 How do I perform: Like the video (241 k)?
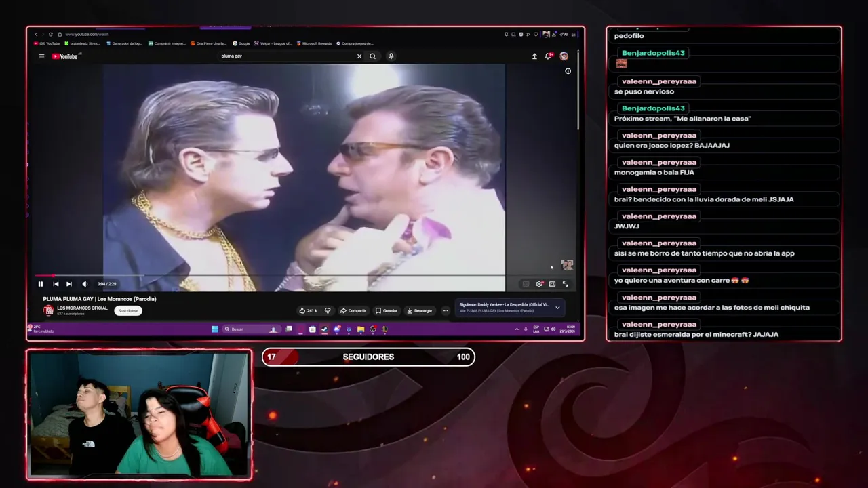[308, 310]
